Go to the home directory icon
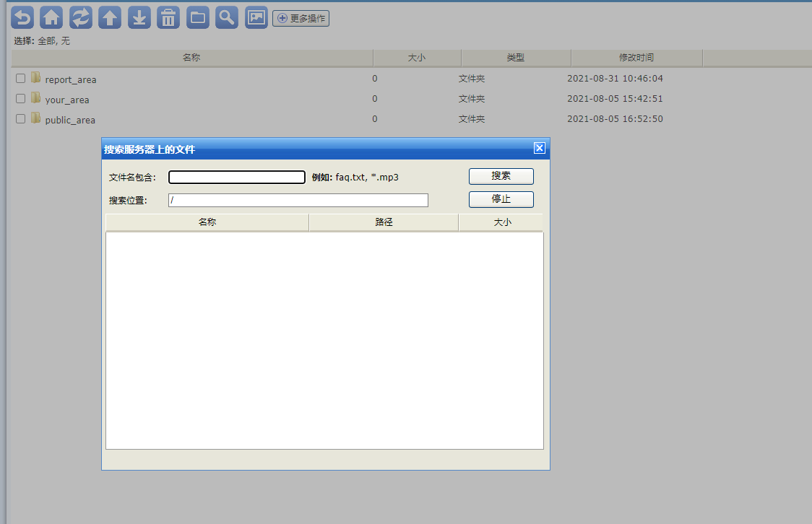The height and width of the screenshot is (524, 812). (51, 17)
